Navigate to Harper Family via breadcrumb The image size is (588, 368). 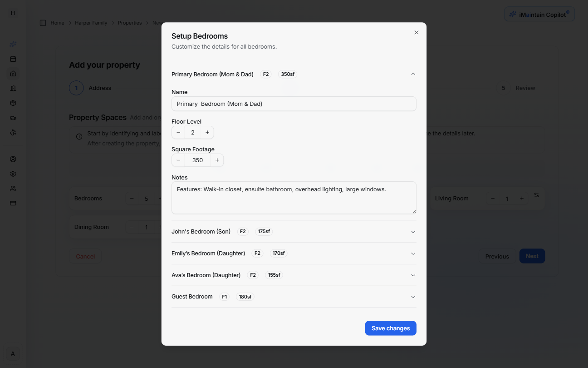point(91,22)
